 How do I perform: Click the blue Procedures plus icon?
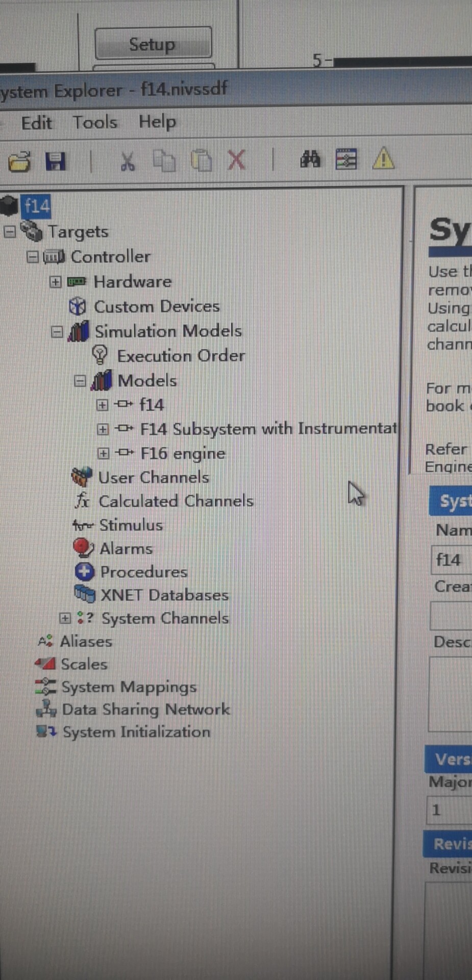tap(84, 572)
